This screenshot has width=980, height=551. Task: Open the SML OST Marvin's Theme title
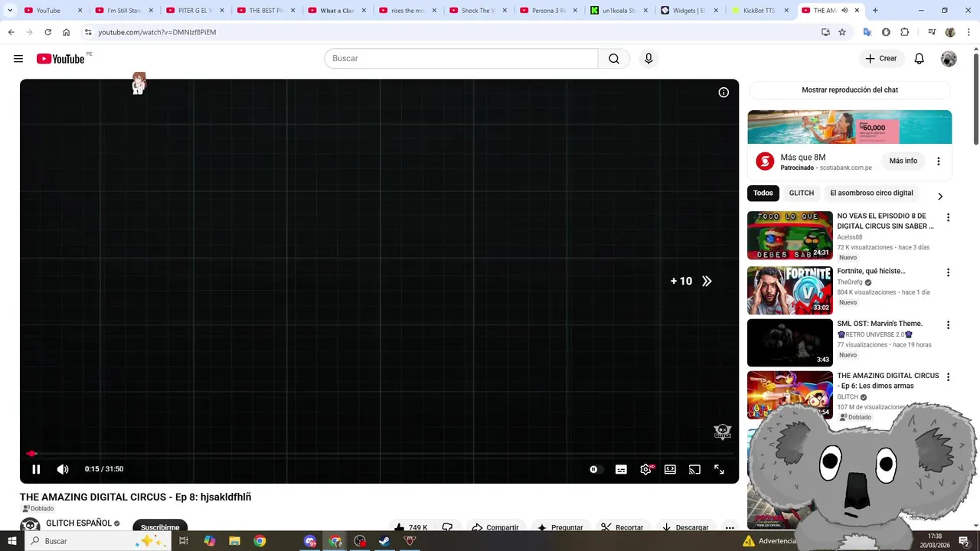(880, 324)
